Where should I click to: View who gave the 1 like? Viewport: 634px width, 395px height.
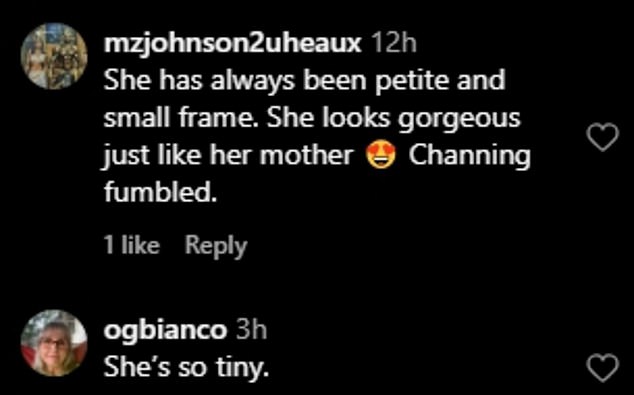(x=132, y=245)
